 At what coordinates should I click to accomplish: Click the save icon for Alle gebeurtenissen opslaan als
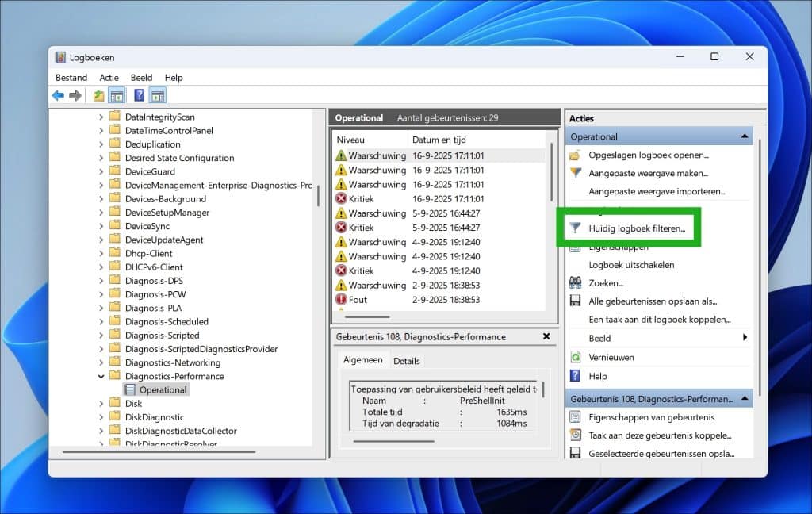575,301
